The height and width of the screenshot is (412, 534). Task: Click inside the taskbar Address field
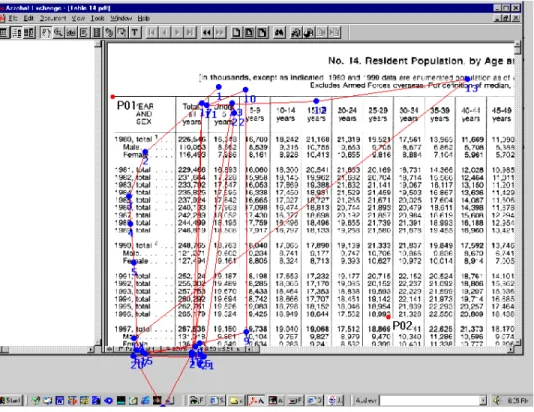[429, 400]
